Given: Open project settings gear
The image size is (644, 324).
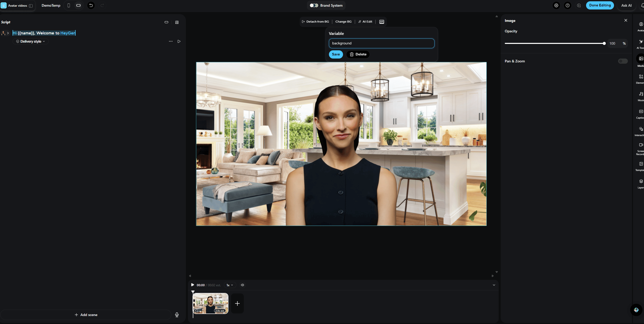Looking at the screenshot, I should [x=556, y=5].
